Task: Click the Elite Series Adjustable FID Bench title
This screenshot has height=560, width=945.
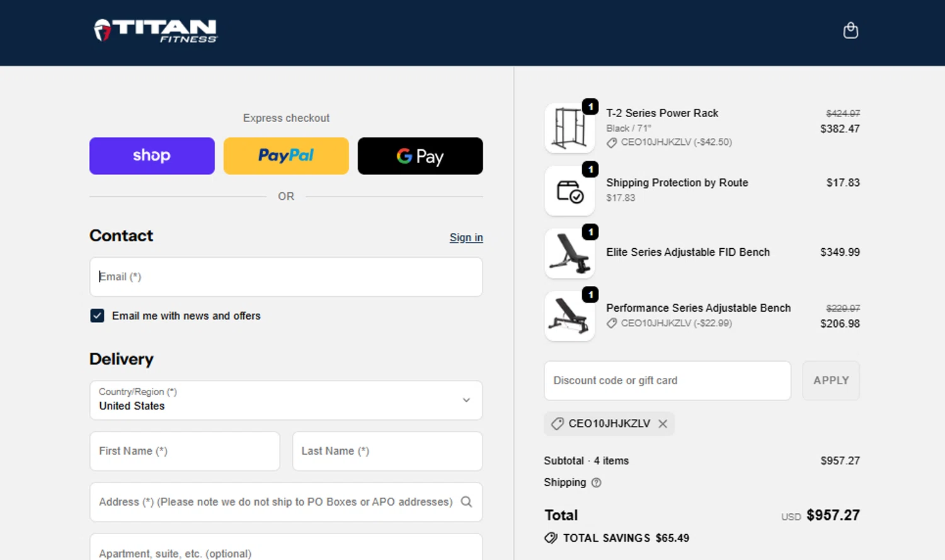Action: (688, 252)
